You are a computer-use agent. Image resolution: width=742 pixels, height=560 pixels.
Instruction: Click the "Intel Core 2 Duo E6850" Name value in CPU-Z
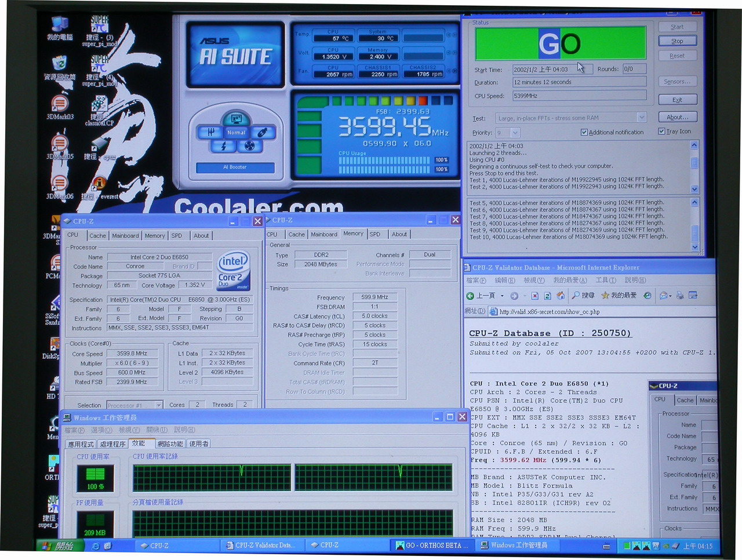point(159,257)
